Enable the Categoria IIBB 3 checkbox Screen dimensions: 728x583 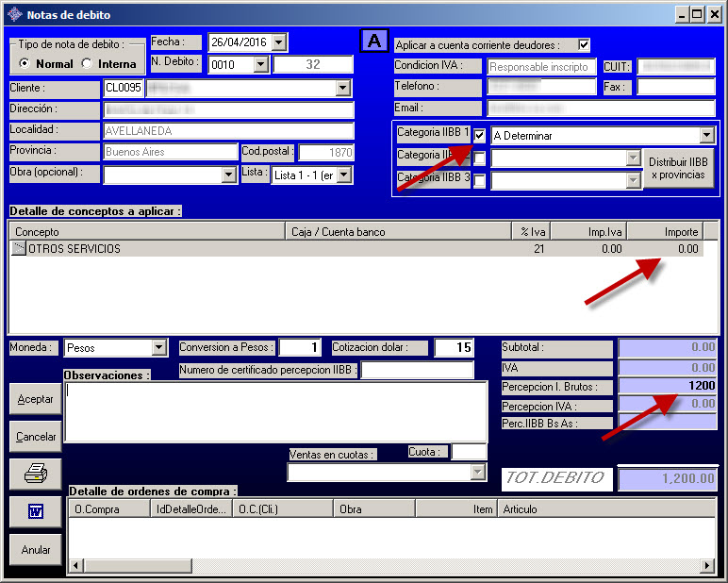click(480, 180)
